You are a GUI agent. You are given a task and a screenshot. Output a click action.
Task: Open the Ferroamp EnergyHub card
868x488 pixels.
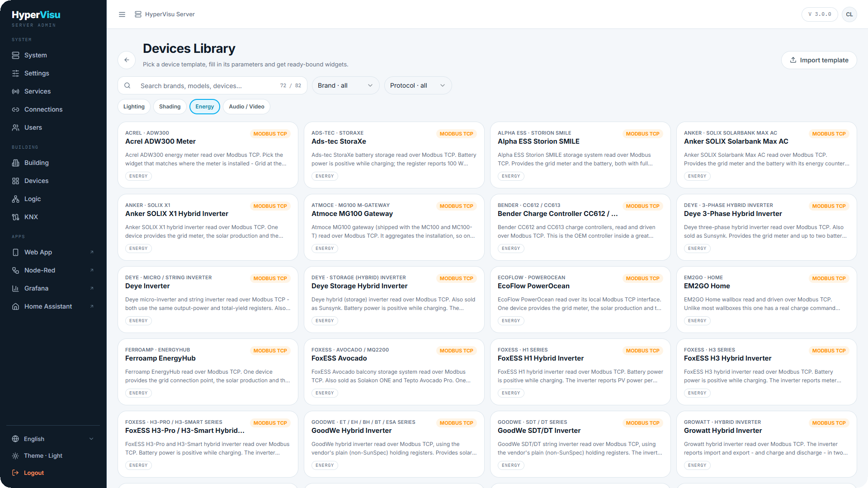[208, 372]
